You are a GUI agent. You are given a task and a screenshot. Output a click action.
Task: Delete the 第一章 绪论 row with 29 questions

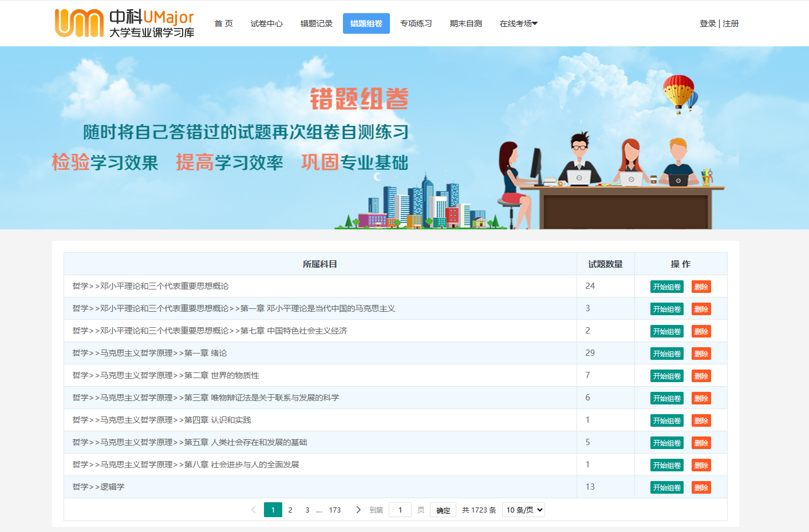click(x=701, y=354)
